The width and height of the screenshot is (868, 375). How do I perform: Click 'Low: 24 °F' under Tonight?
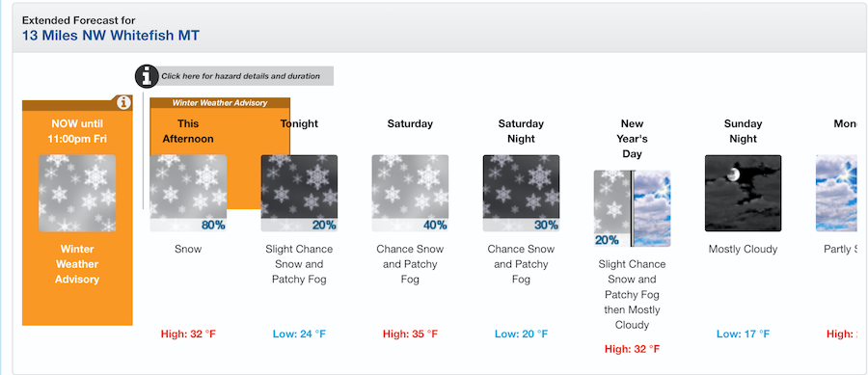click(300, 335)
